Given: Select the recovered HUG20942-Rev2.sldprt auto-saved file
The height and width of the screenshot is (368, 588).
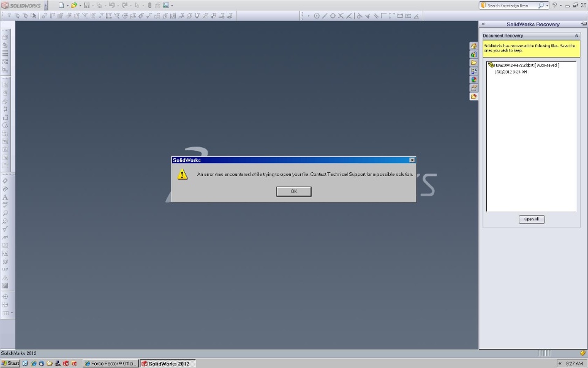Looking at the screenshot, I should 524,65.
